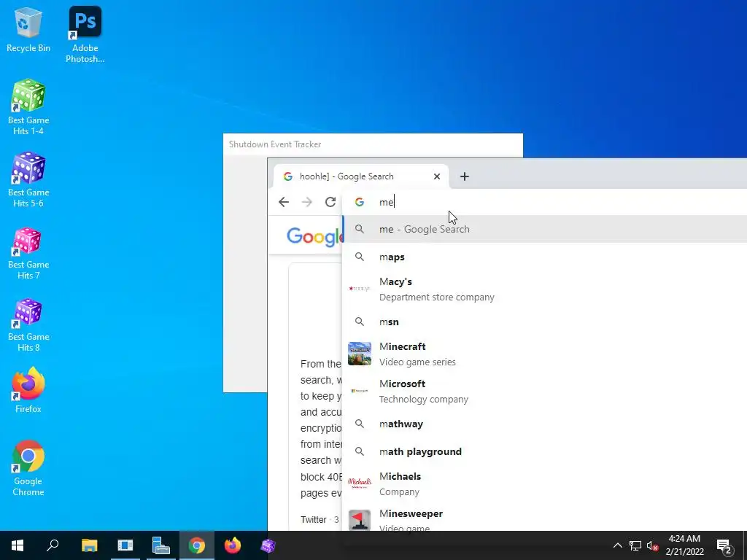Choose the 'math playground' suggestion
This screenshot has width=747, height=560.
point(544,451)
